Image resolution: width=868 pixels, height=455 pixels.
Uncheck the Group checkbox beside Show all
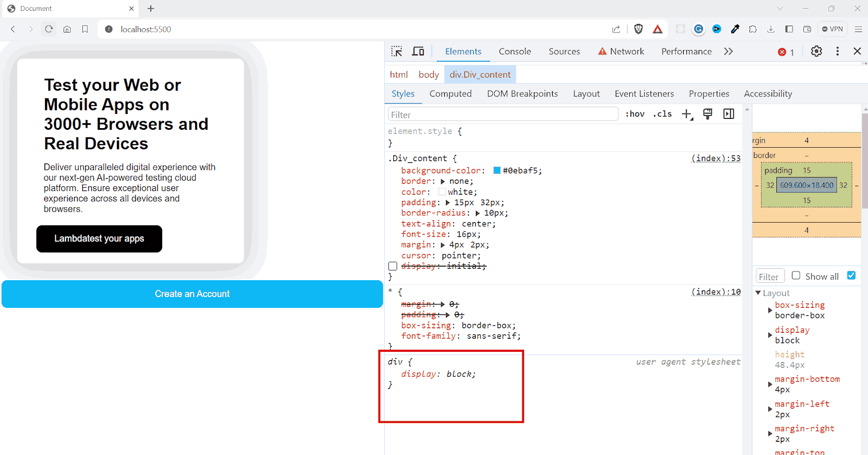click(851, 275)
